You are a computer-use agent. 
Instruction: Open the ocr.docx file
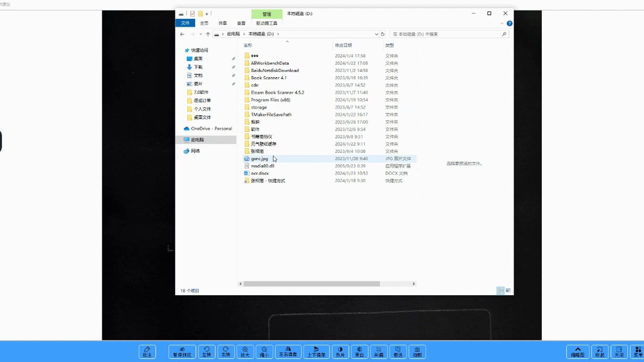pos(260,173)
